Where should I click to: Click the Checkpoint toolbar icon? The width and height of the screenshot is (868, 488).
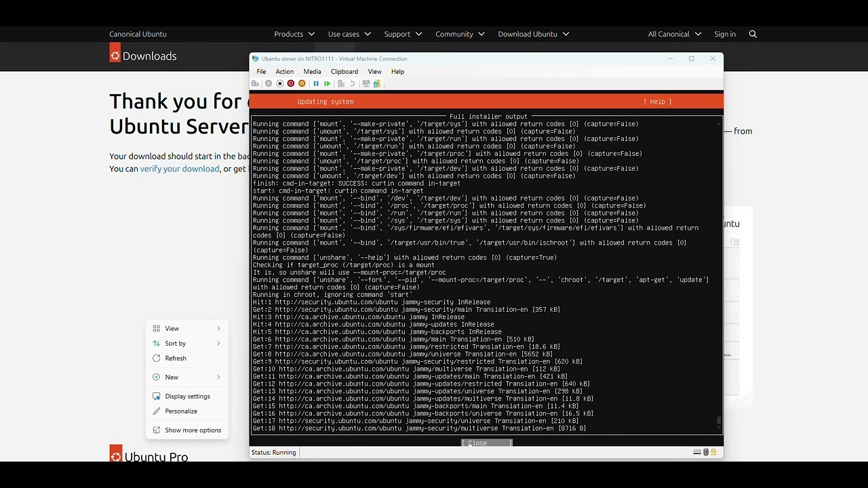341,83
